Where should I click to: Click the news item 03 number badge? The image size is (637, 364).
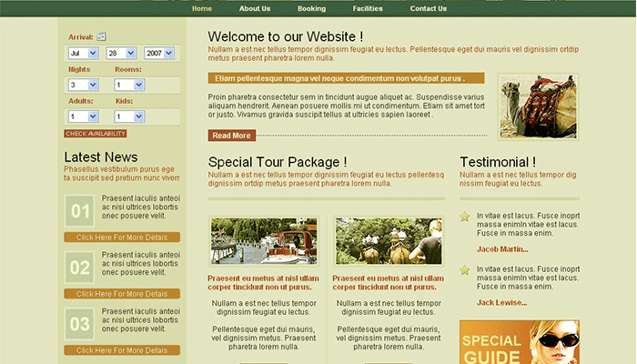(80, 325)
